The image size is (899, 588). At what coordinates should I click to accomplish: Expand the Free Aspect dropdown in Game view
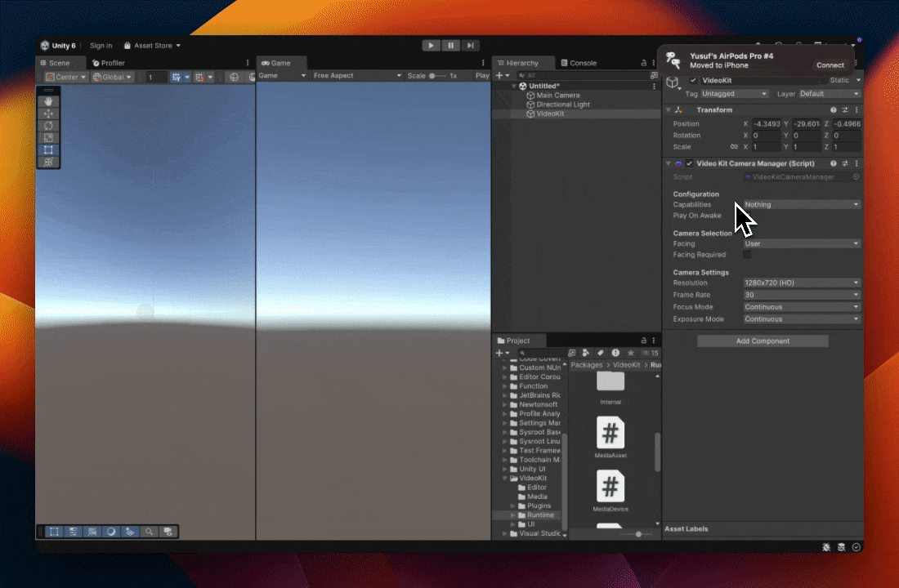[358, 76]
